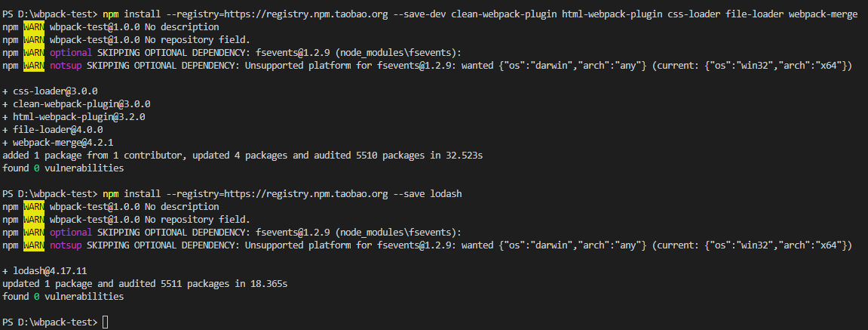Click the empty PS D:\wbpack-test> prompt text
Viewport: 868px width, 330px height.
click(50, 322)
